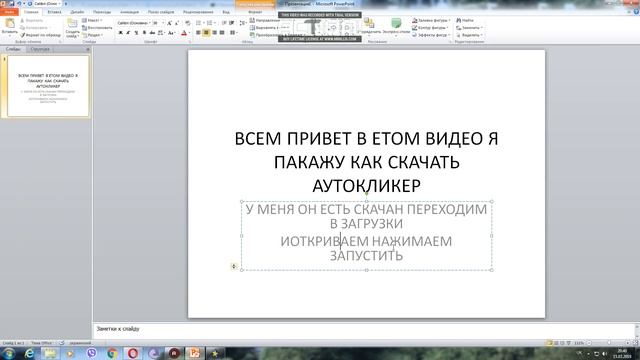The image size is (640, 360).
Task: Click the red Font Color button
Action: click(x=184, y=33)
